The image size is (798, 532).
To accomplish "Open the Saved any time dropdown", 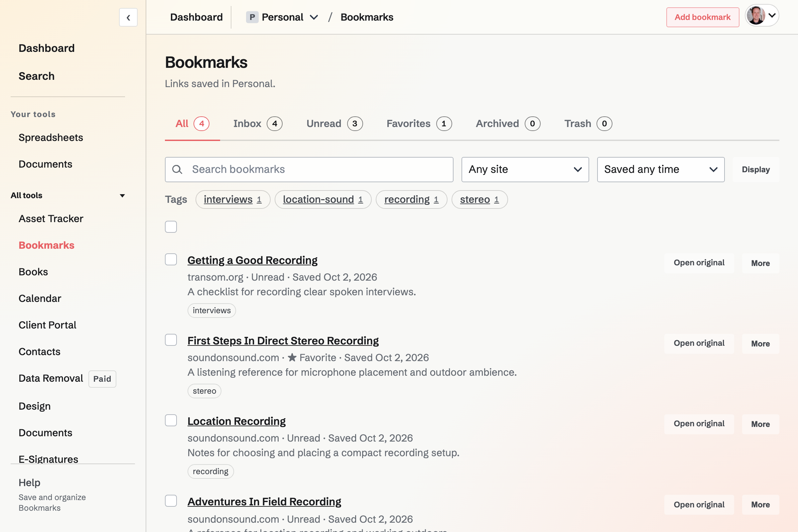I will pos(661,169).
